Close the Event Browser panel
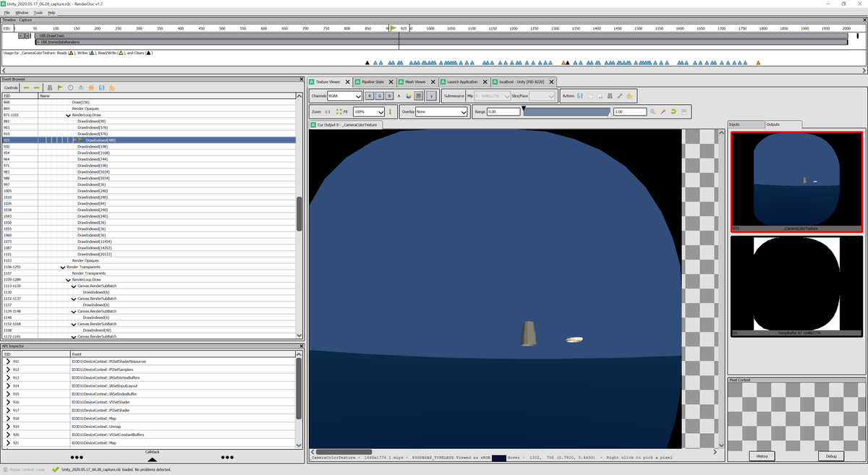The height and width of the screenshot is (475, 868). (301, 79)
